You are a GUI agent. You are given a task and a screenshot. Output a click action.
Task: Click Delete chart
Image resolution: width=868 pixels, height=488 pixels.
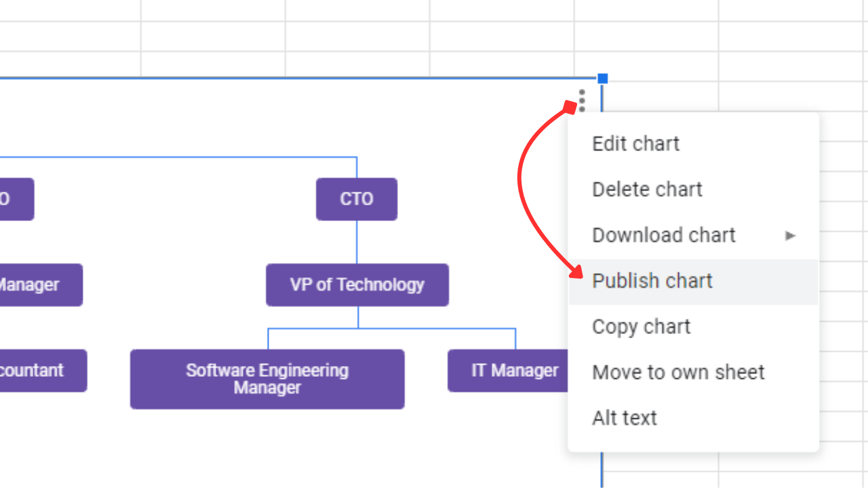(647, 189)
